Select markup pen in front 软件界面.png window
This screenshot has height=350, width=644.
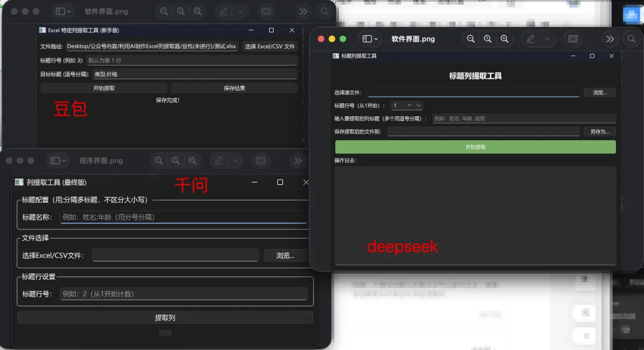pos(531,39)
